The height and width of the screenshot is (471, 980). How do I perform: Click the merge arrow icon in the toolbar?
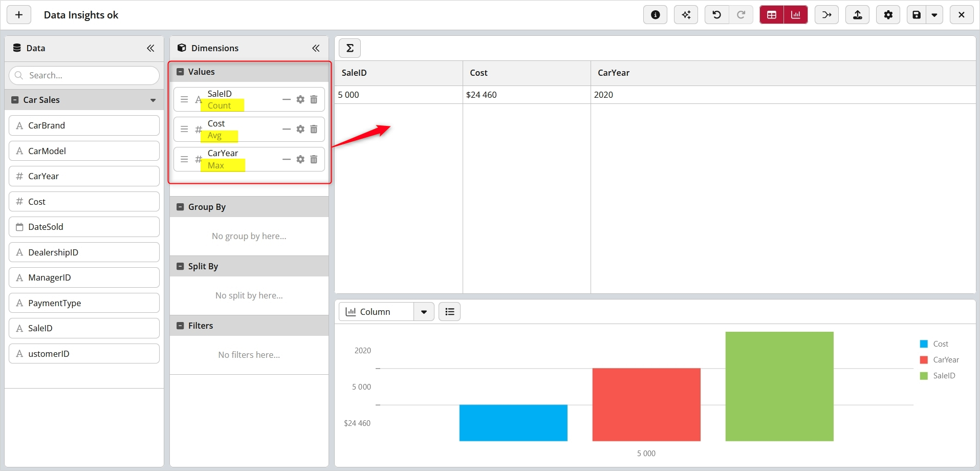coord(826,15)
